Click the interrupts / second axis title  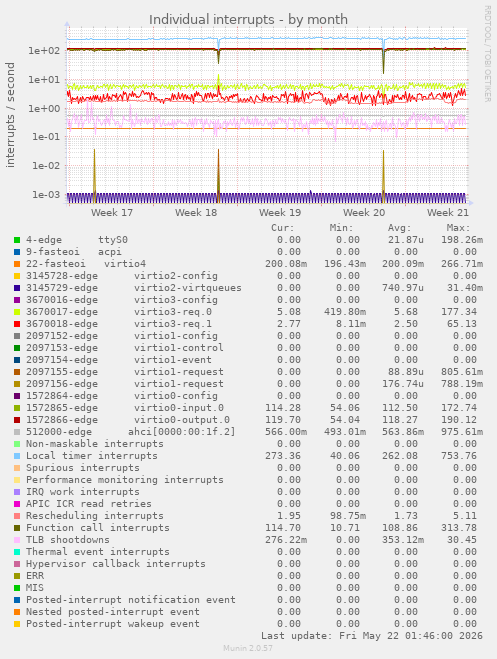[x=10, y=115]
